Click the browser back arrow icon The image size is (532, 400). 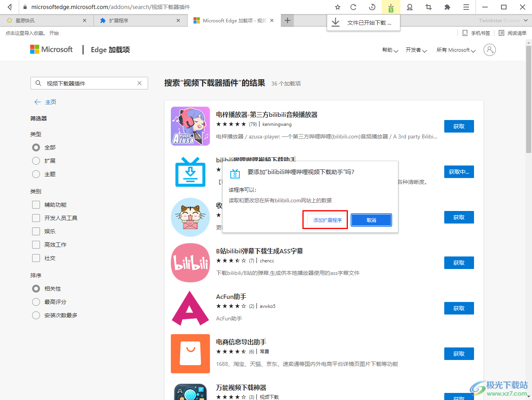[10, 7]
